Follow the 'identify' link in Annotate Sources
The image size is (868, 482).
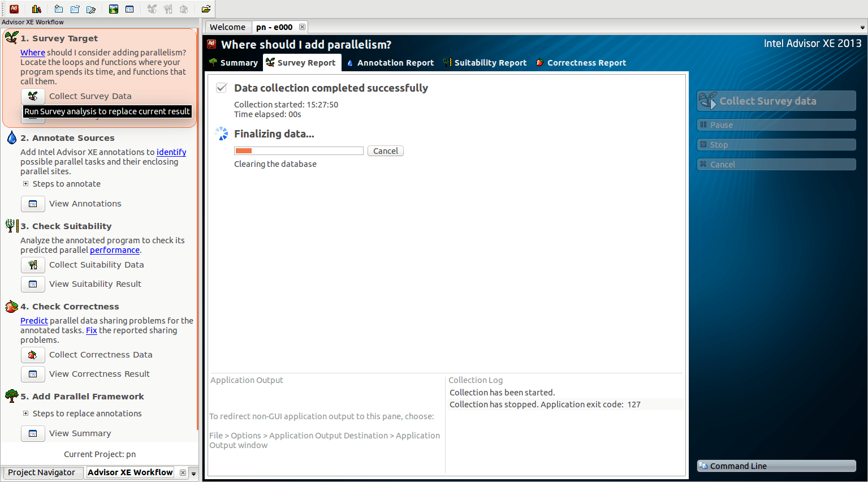pyautogui.click(x=171, y=152)
